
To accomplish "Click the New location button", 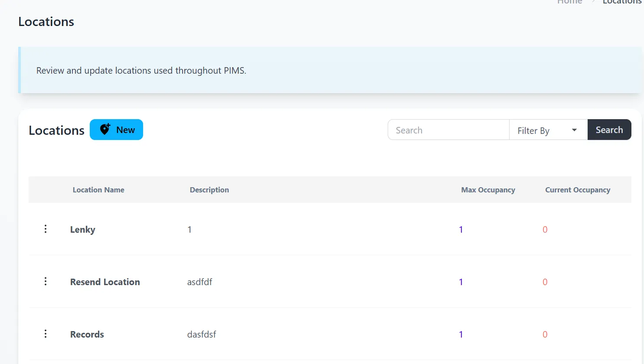I will click(116, 130).
